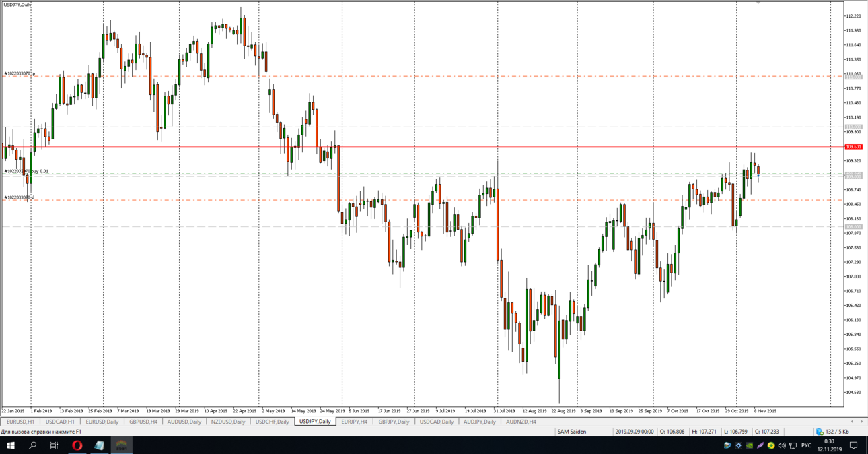This screenshot has width=868, height=454.
Task: Click the Close price C: 107.233
Action: (x=766, y=432)
